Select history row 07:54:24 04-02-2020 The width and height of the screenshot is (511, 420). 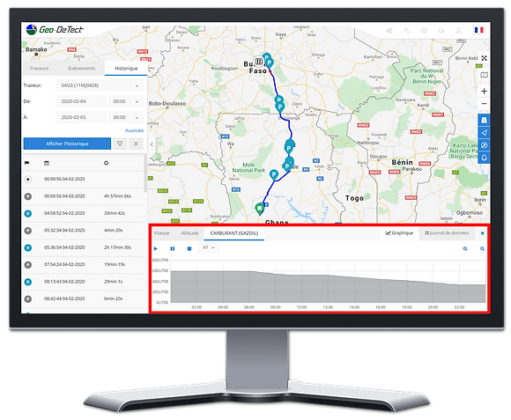pos(83,265)
